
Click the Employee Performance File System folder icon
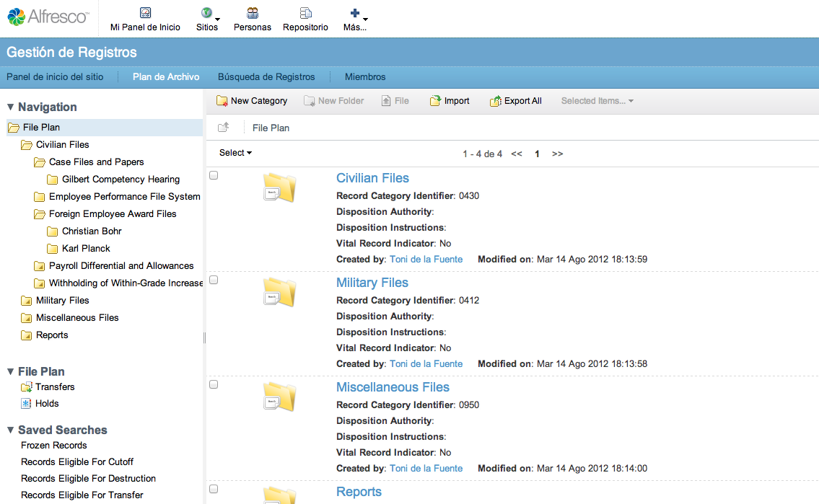pyautogui.click(x=39, y=197)
